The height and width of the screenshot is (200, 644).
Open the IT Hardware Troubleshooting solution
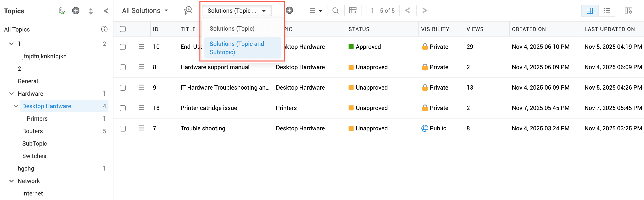click(225, 88)
